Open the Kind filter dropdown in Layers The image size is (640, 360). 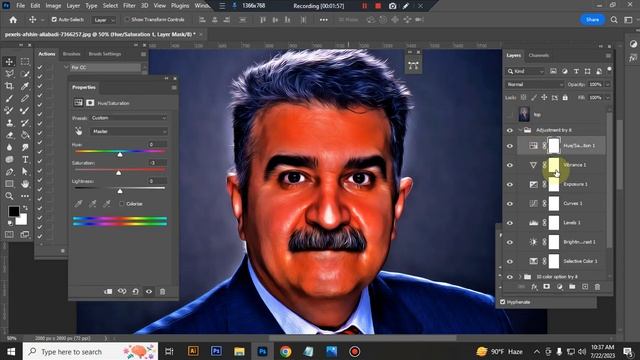pyautogui.click(x=526, y=71)
